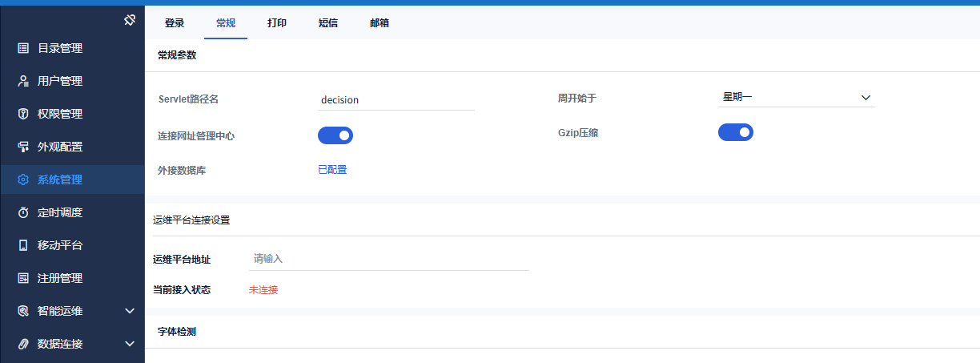Viewport: 980px width, 363px height.
Task: Click the 移动平台 phone icon
Action: (x=23, y=245)
